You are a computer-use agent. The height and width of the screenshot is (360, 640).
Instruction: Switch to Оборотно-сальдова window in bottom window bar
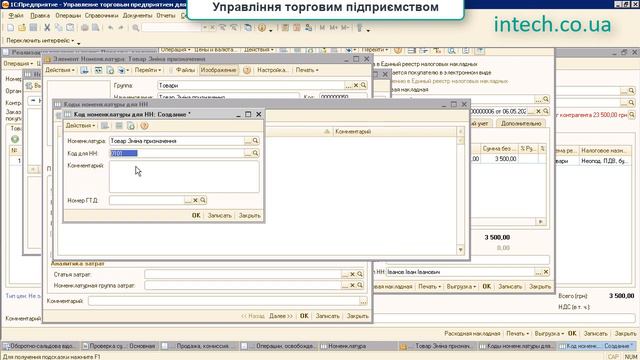click(40, 346)
